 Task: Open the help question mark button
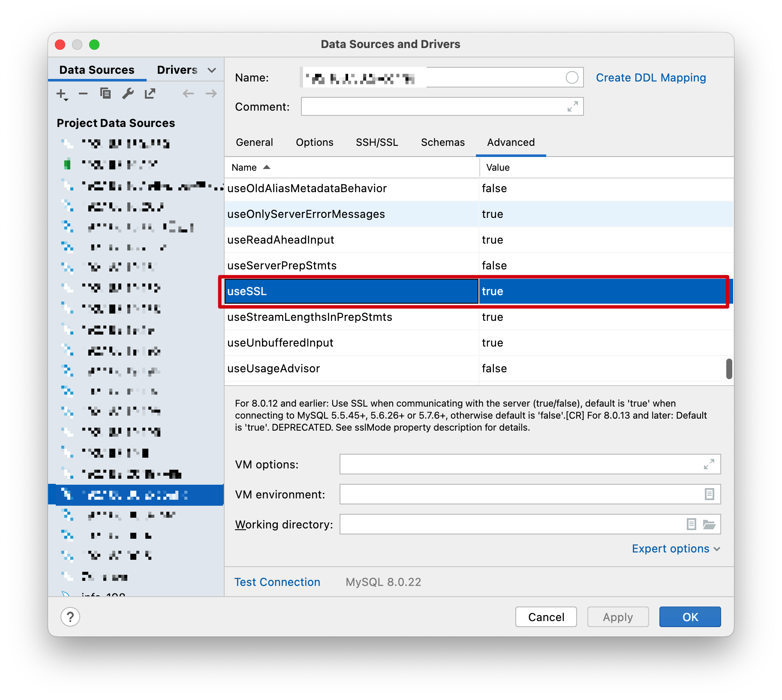70,617
